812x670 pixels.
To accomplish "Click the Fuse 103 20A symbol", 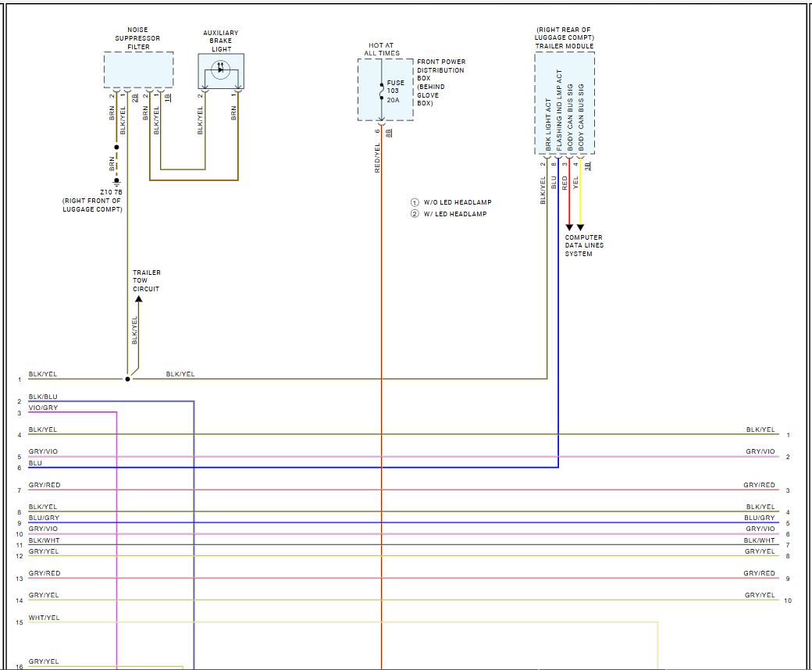I will tap(381, 91).
